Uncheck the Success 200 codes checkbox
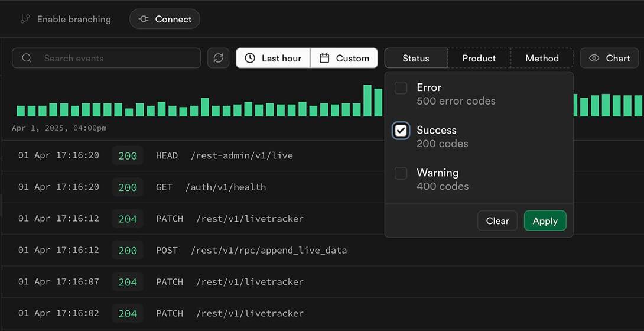Viewport: 644px width, 331px height. point(401,131)
